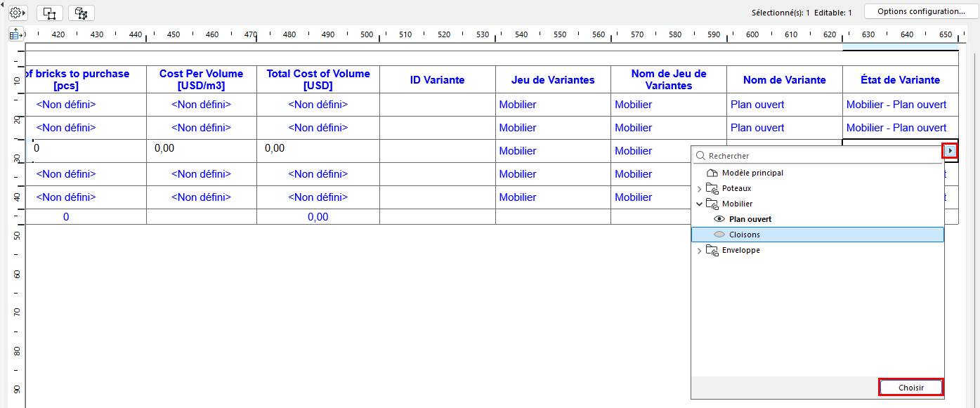Click the house icon beside Modèle principal
Image resolution: width=980 pixels, height=408 pixels.
712,173
